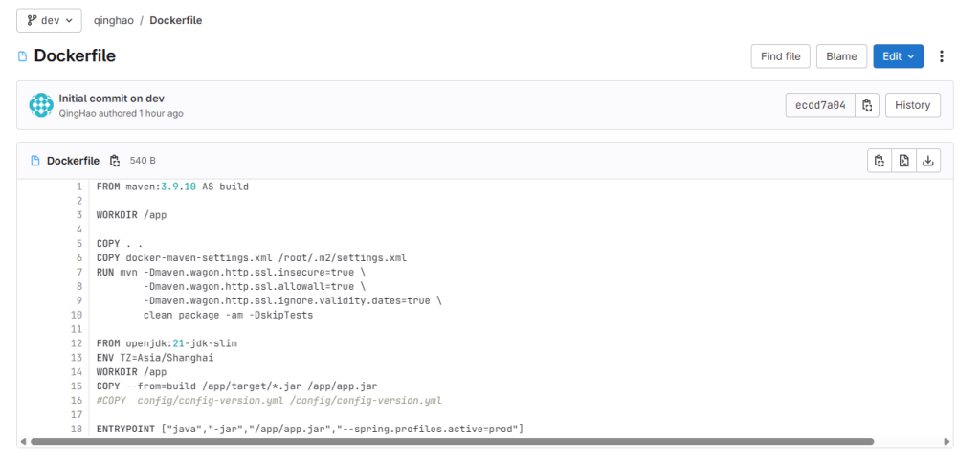Select line number 12 in the code

77,342
